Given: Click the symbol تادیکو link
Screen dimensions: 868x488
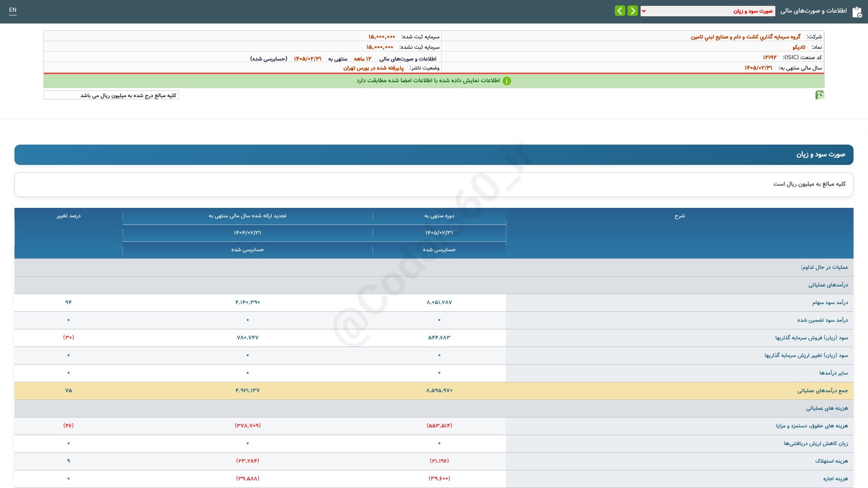Looking at the screenshot, I should tap(799, 47).
